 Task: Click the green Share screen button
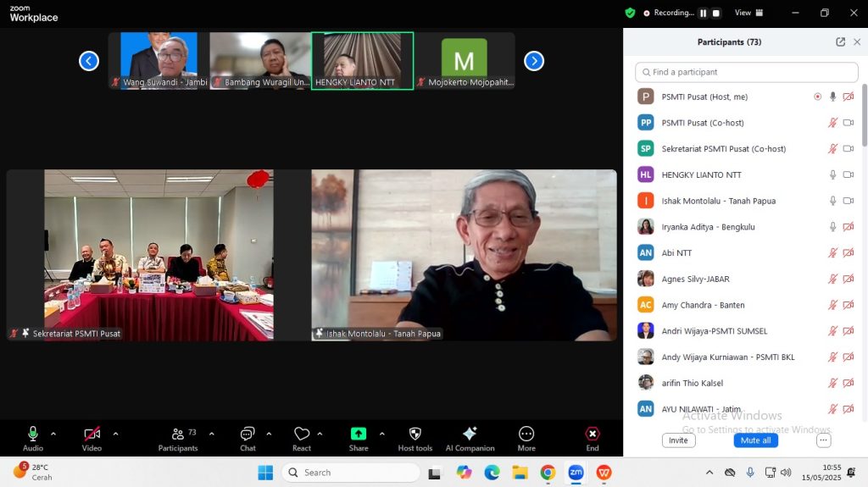click(359, 439)
